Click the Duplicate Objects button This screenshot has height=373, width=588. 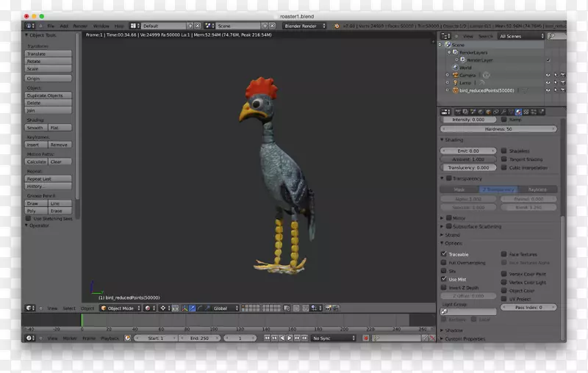[48, 95]
